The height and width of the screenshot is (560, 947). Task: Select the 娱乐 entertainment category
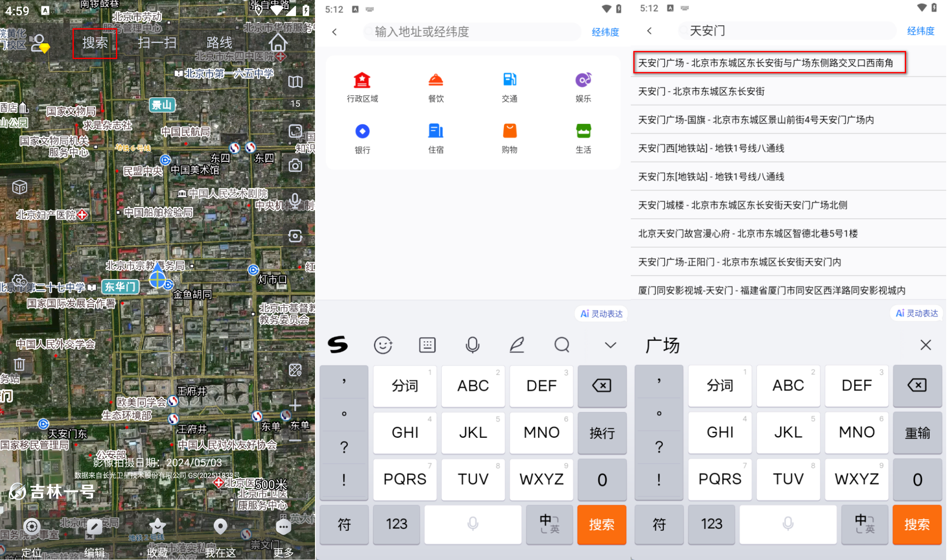pos(583,87)
